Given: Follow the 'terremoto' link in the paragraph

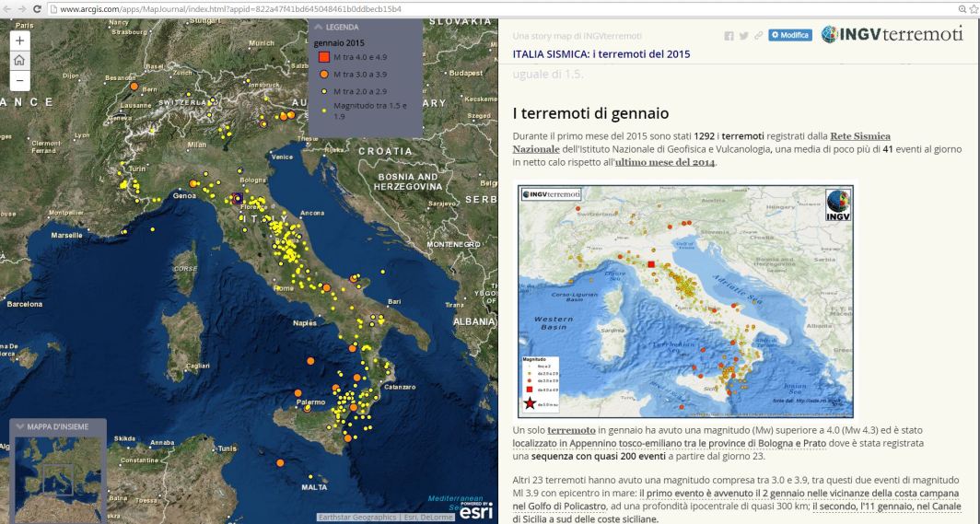Looking at the screenshot, I should [568, 430].
